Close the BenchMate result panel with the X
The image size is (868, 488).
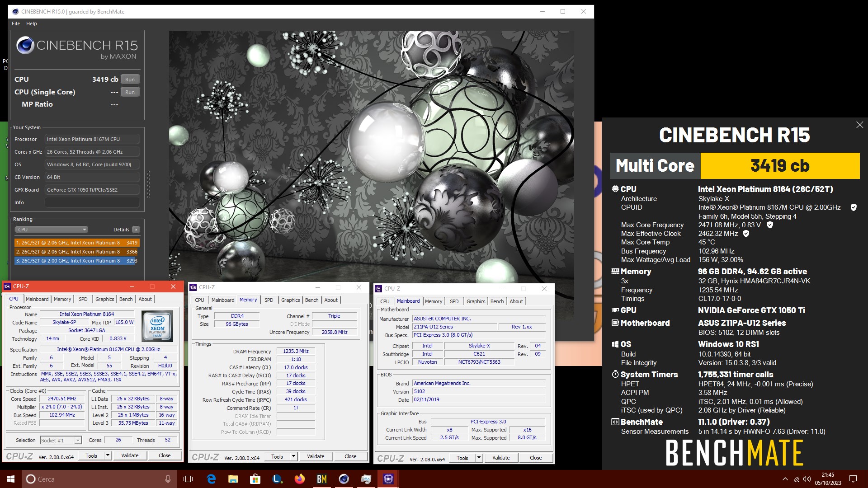pos(859,125)
